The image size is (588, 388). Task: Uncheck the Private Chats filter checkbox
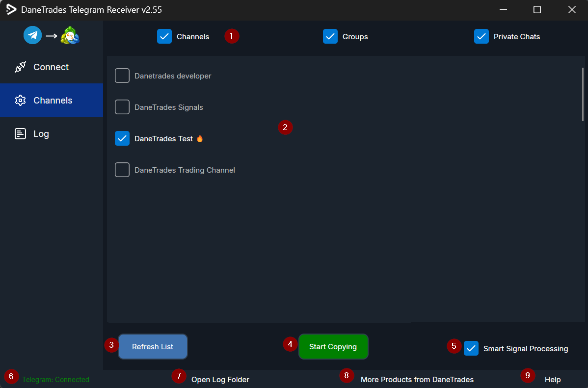(481, 36)
